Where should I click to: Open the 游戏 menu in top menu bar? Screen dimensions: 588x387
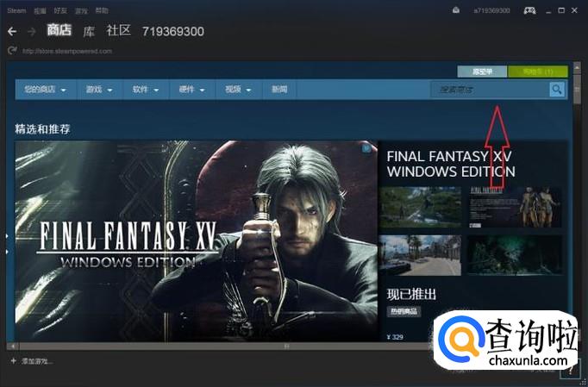(81, 11)
